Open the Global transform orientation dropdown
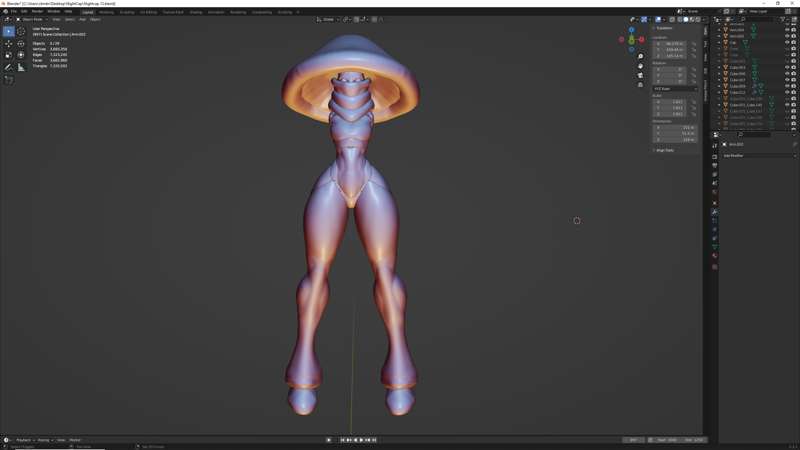This screenshot has height=450, width=800. click(x=327, y=19)
